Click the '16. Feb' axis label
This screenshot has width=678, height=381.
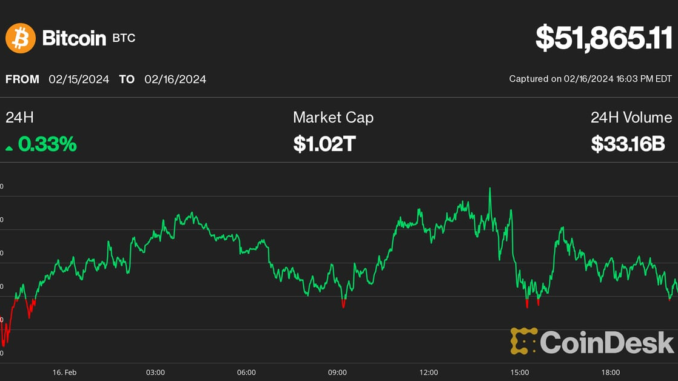pos(64,372)
